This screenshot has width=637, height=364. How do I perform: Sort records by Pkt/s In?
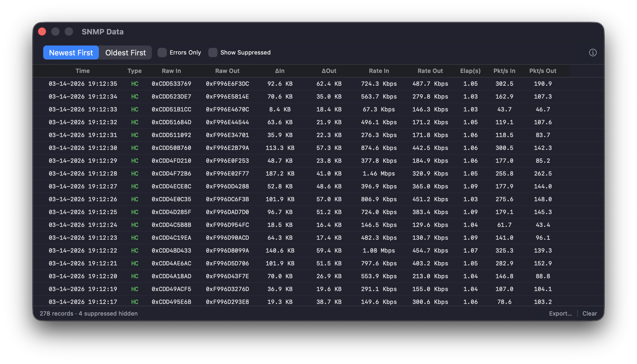[504, 71]
